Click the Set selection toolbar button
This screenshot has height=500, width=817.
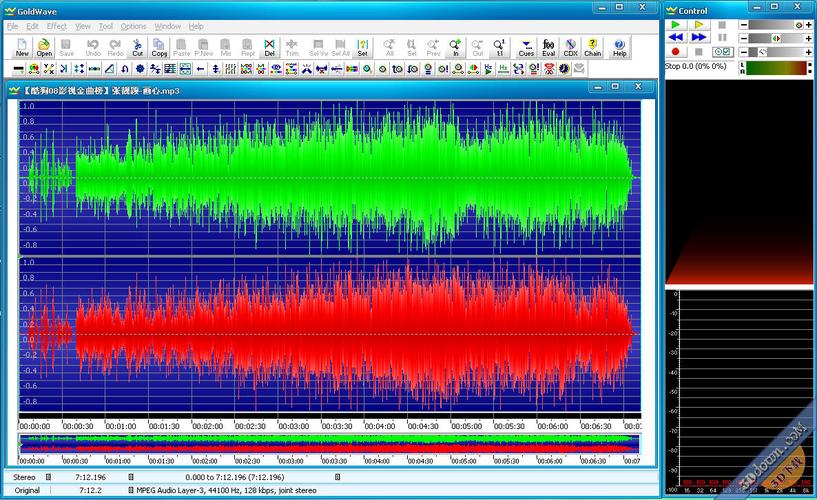(x=362, y=47)
